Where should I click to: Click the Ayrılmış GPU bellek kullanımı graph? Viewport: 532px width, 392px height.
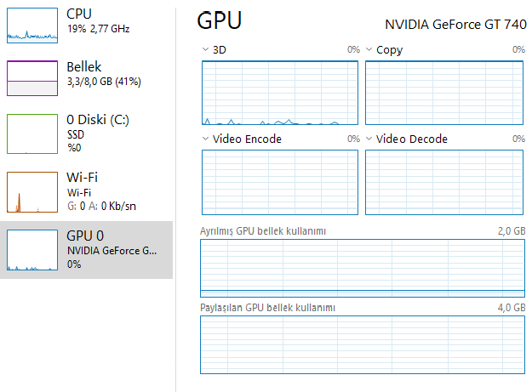tap(363, 266)
